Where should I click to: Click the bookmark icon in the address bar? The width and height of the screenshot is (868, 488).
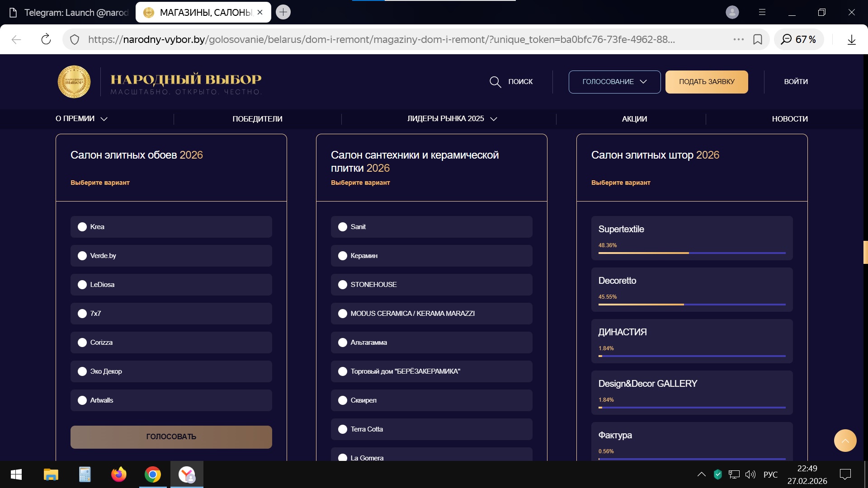pyautogui.click(x=758, y=39)
